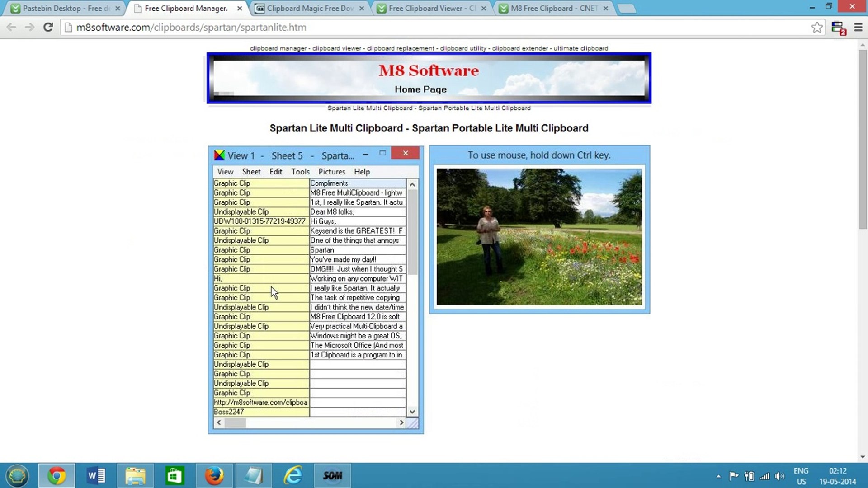Open Spartan Help menu

point(362,172)
